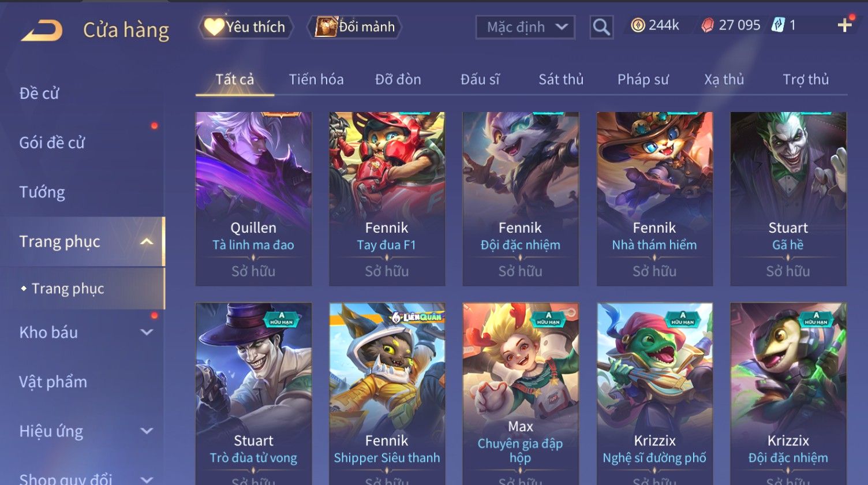
Task: Open Quillen Tà linh ma đao skin
Action: coord(253,199)
